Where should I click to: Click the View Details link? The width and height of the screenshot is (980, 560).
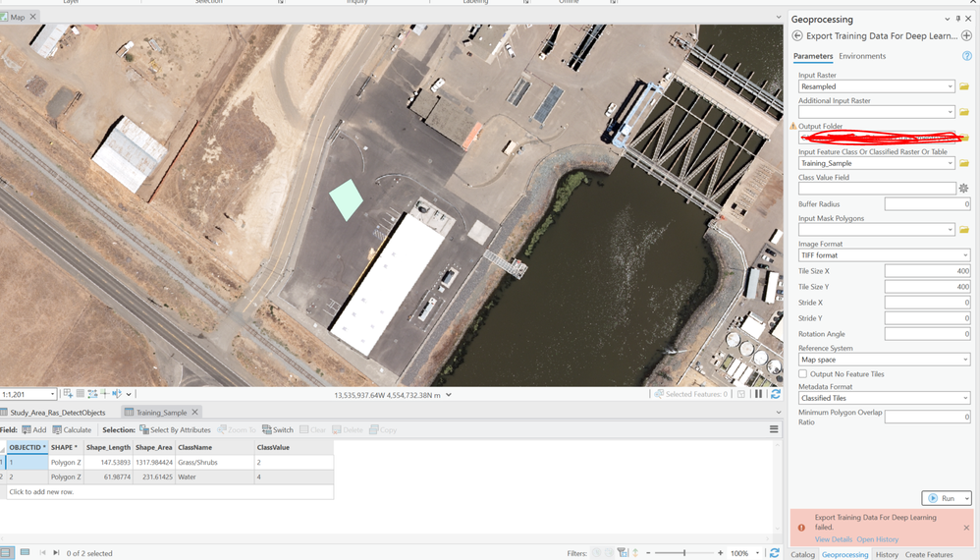(834, 539)
